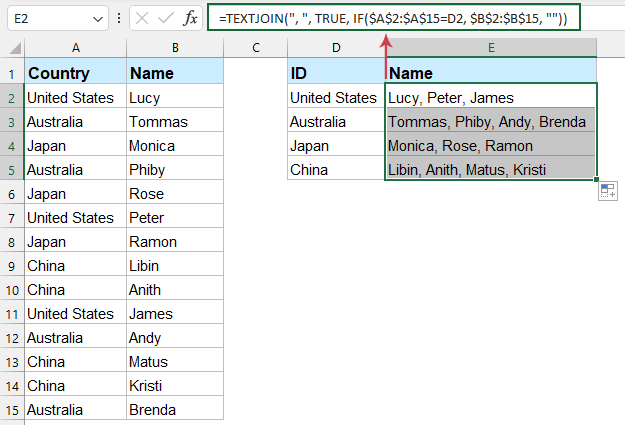Image resolution: width=625 pixels, height=425 pixels.
Task: Click the Enter checkmark formula icon
Action: point(165,18)
